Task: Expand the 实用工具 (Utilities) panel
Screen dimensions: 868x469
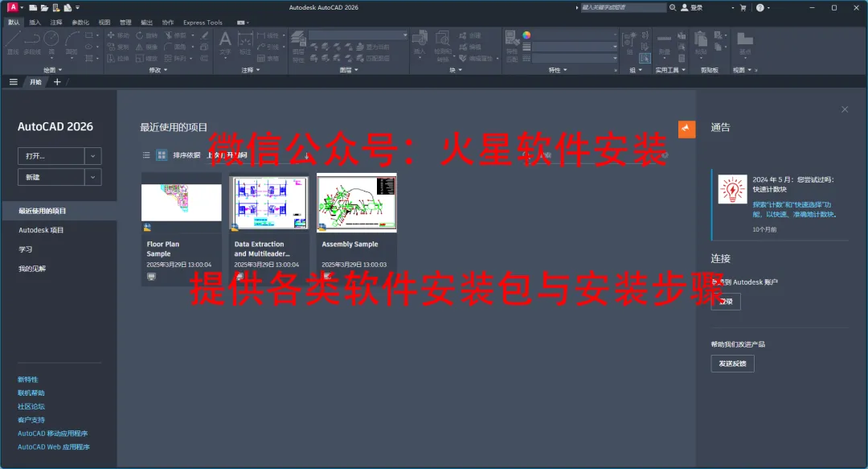Action: 670,70
